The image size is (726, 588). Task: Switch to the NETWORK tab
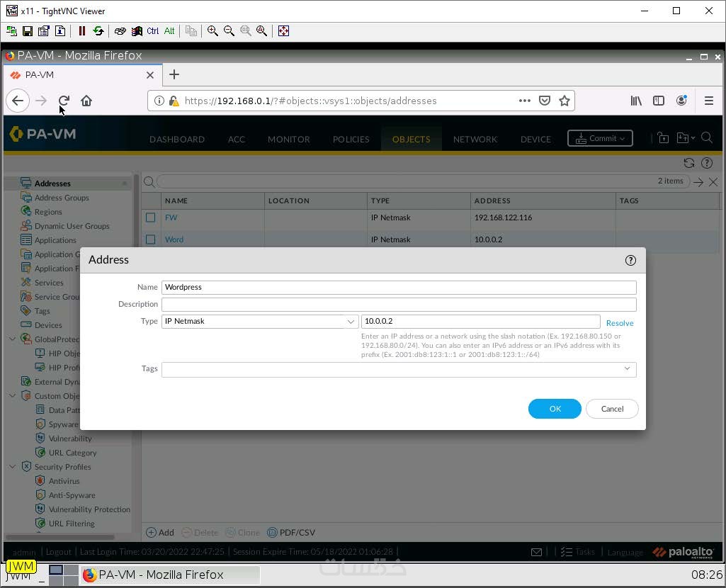pyautogui.click(x=475, y=140)
